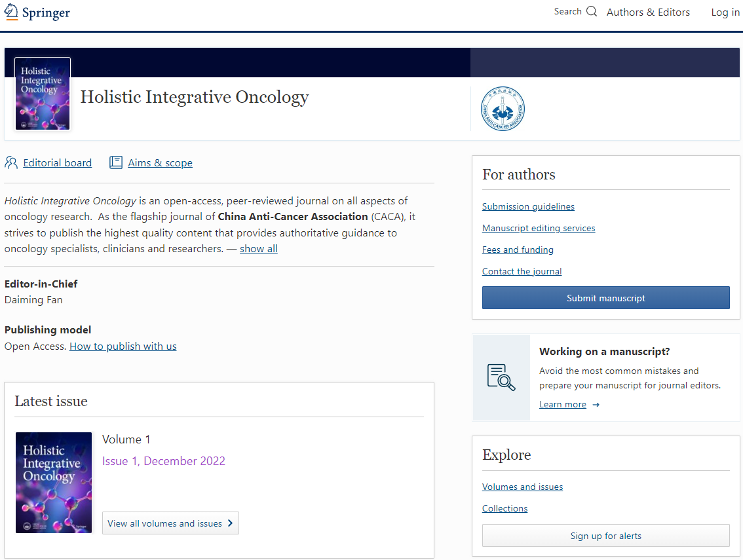Click Sign up for alerts button
This screenshot has height=560, width=743.
[x=605, y=536]
